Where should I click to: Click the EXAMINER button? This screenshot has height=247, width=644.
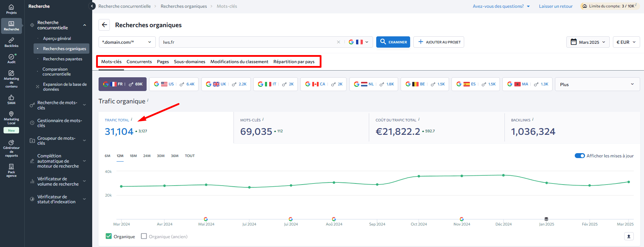(x=393, y=42)
